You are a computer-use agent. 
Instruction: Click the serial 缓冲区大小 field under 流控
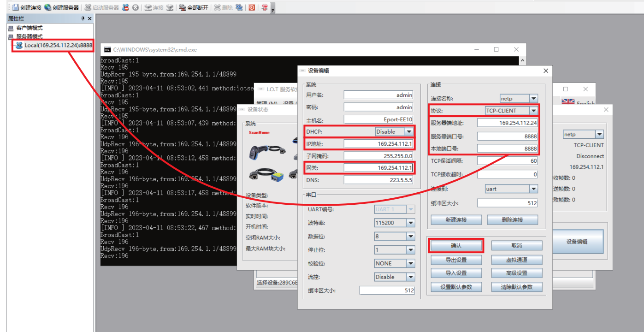pyautogui.click(x=387, y=290)
